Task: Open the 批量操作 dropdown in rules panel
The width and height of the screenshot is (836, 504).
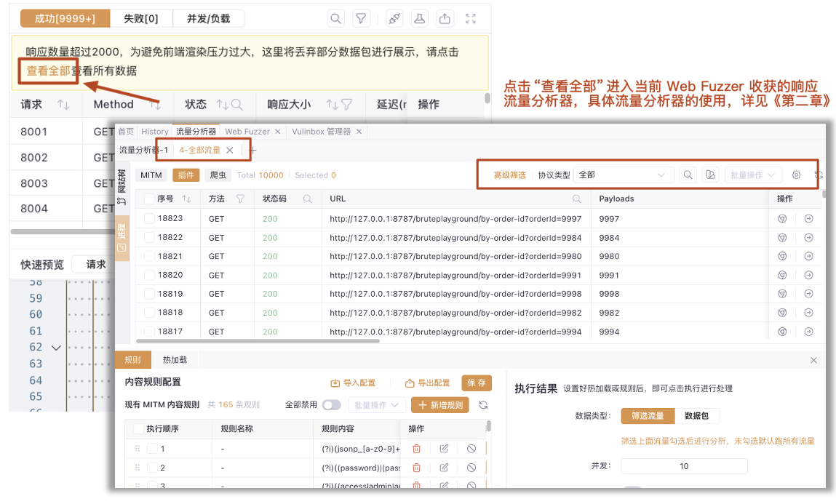Action: point(377,405)
